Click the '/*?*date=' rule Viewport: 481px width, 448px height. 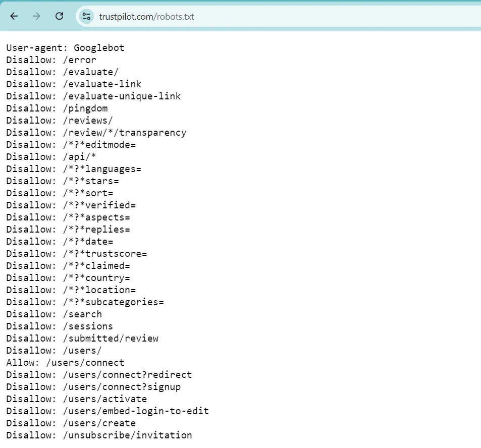88,242
